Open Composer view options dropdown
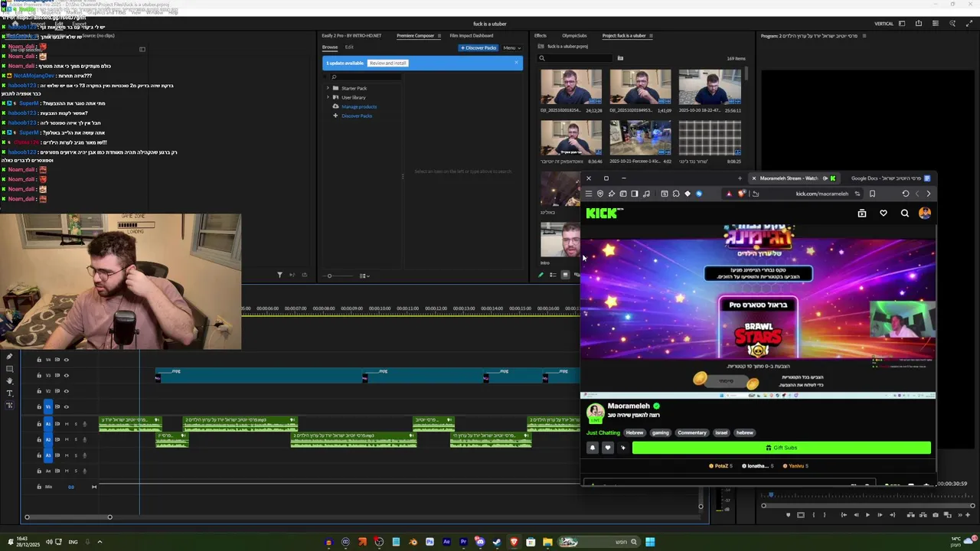Viewport: 980px width, 551px height. pyautogui.click(x=364, y=275)
